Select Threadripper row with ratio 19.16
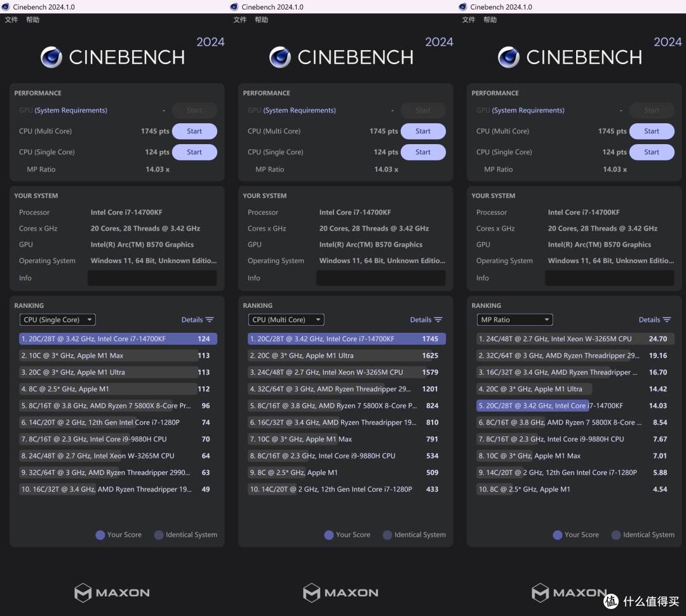Viewport: 686px width, 616px height. point(575,356)
